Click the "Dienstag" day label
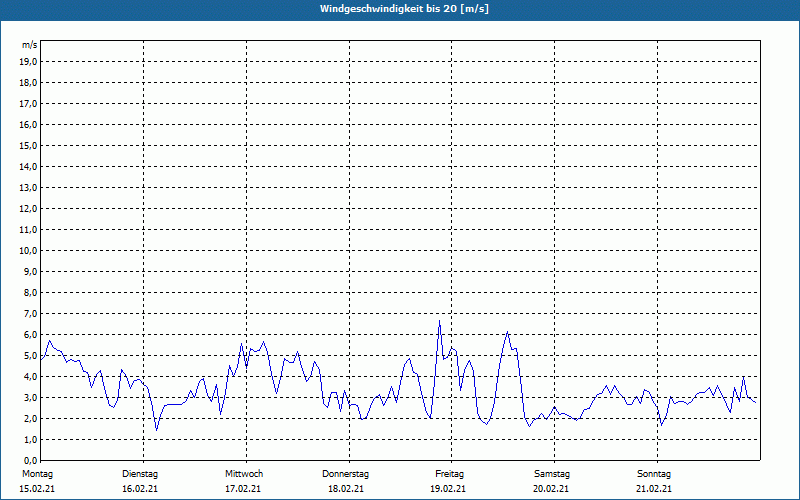Screen dimensions: 800x500 click(140, 474)
